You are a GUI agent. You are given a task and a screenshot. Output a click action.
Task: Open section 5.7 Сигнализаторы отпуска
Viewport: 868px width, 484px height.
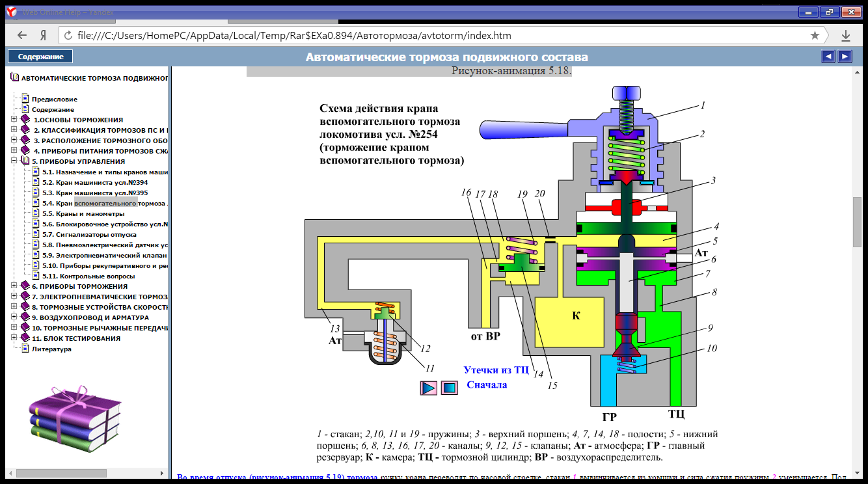[89, 234]
